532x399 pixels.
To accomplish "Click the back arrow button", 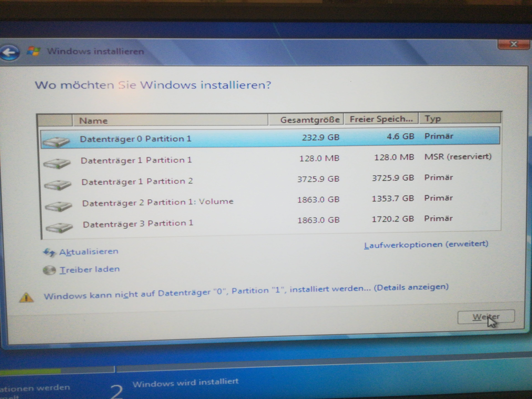I will click(10, 52).
